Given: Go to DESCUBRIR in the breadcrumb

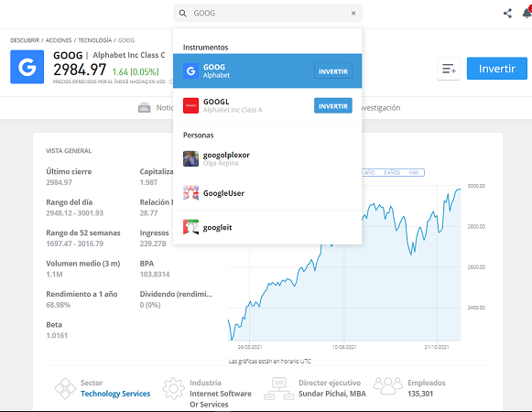Looking at the screenshot, I should pyautogui.click(x=25, y=40).
